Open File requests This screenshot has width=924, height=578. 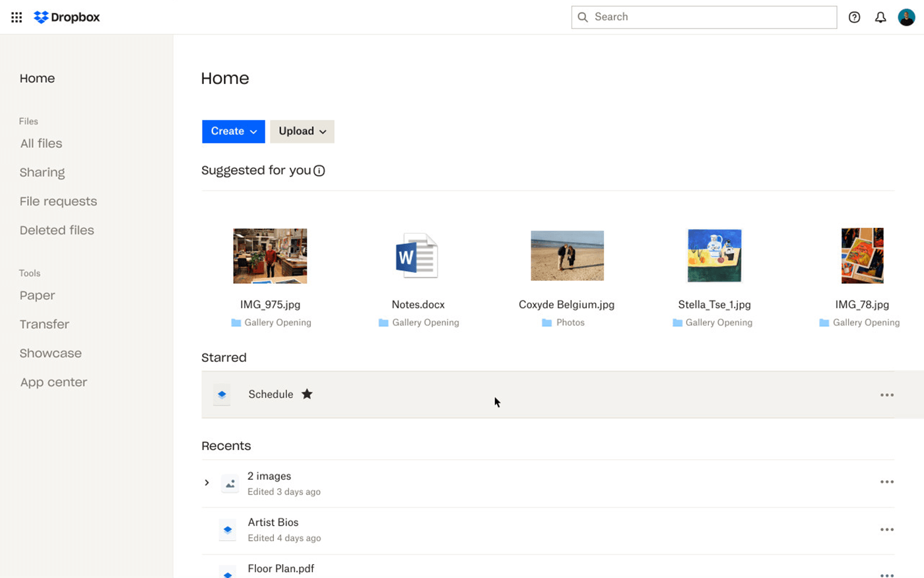[58, 201]
